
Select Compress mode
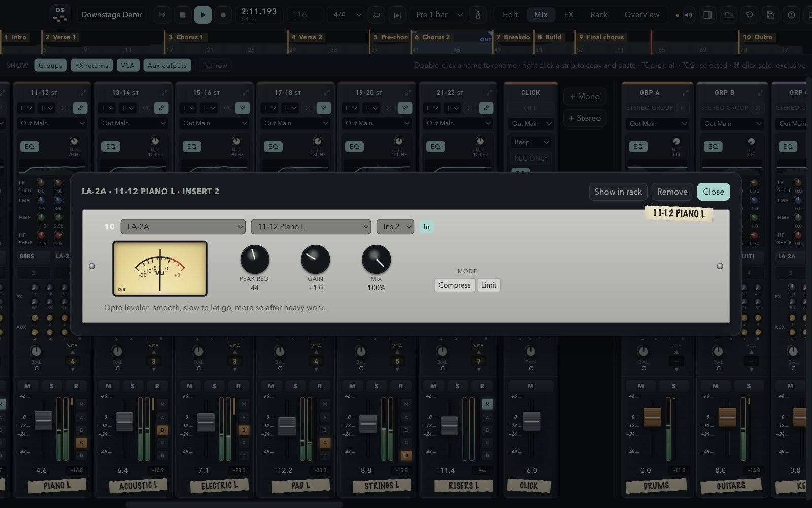455,285
